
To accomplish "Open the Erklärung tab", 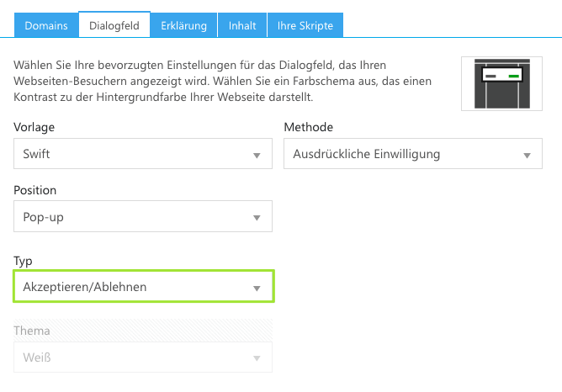I will click(183, 25).
